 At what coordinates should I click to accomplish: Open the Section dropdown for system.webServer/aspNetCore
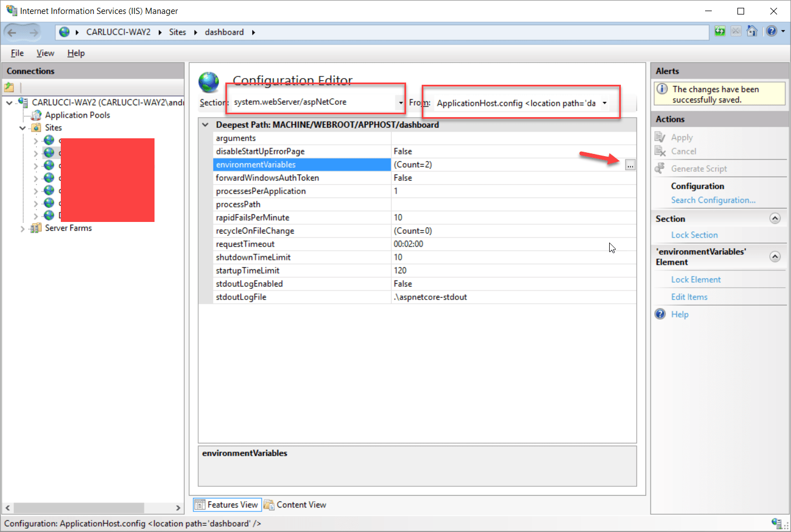(x=401, y=103)
